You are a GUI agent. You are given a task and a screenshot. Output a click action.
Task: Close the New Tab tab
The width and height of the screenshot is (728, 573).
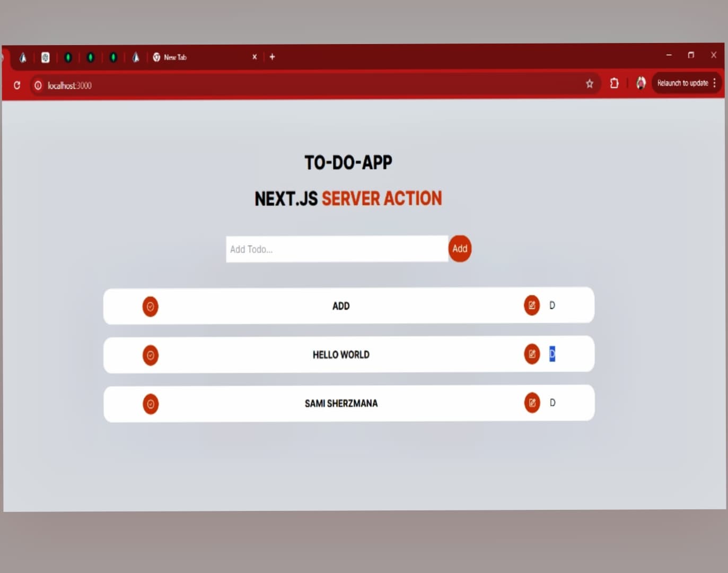tap(255, 57)
